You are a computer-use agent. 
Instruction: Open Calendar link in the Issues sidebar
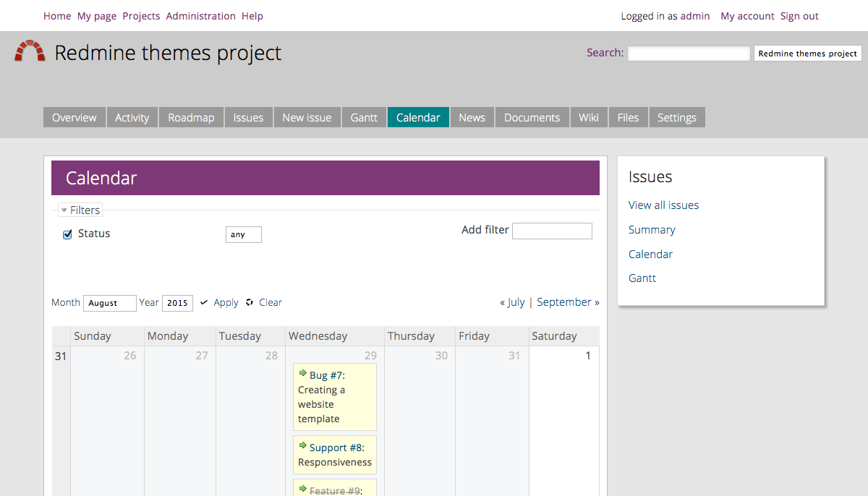pos(650,255)
